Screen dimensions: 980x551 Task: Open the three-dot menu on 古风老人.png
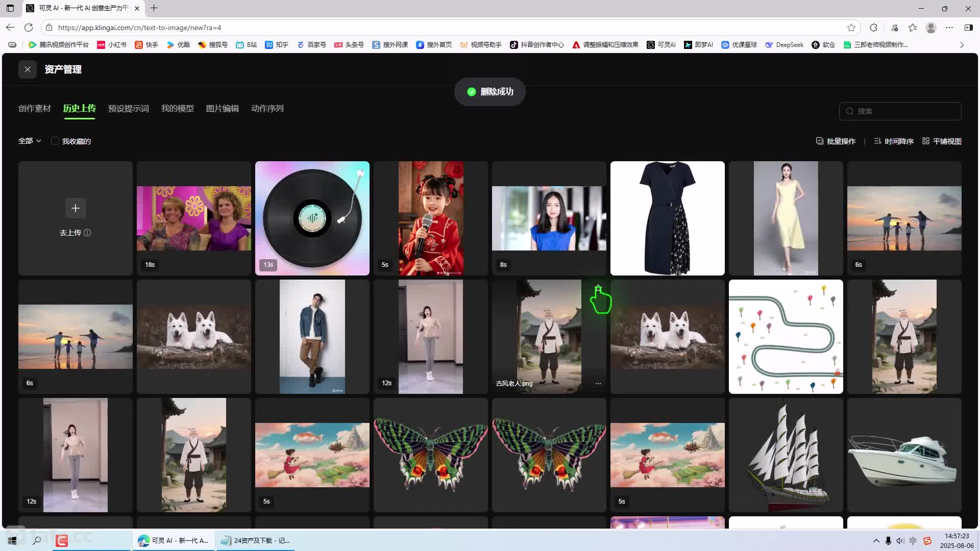point(598,383)
